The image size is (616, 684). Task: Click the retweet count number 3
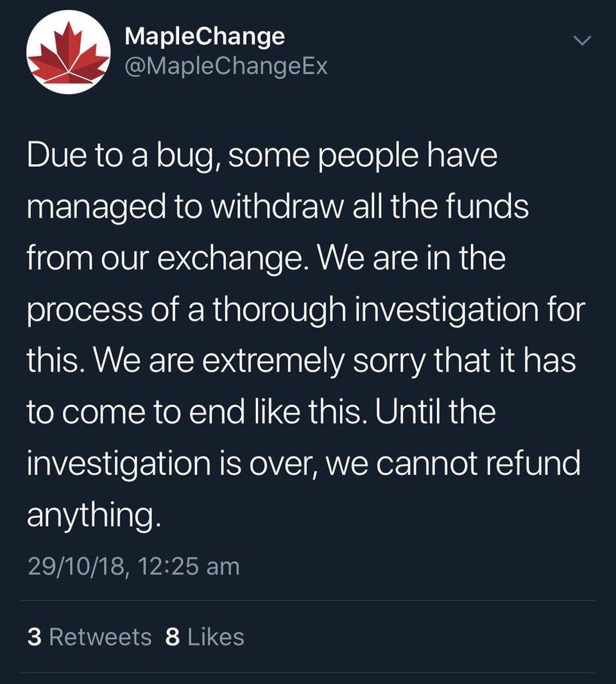[35, 637]
